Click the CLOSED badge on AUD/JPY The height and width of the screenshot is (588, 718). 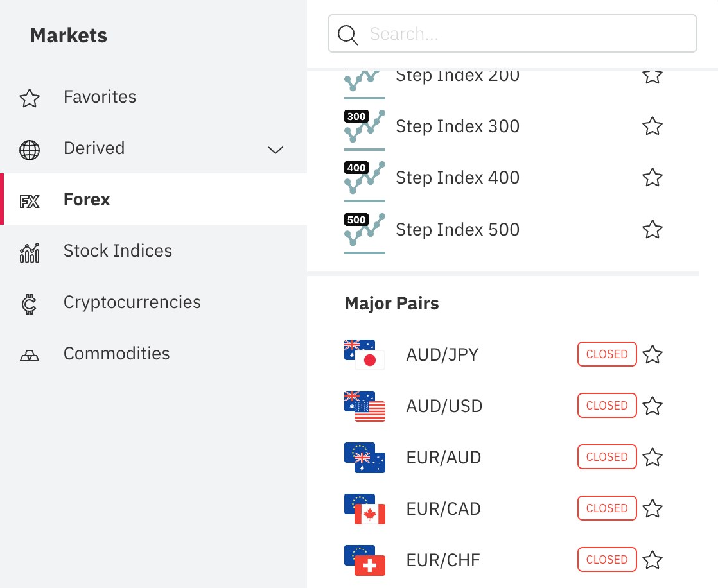tap(606, 354)
